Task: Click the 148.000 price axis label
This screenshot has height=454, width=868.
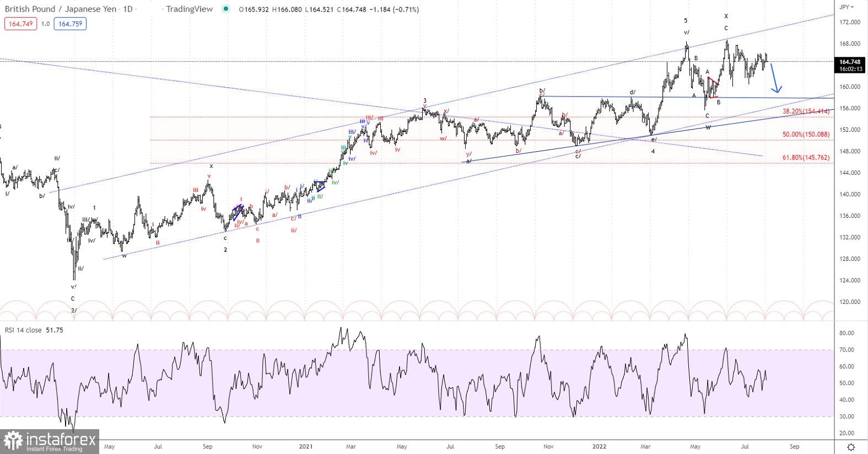Action: pos(849,151)
